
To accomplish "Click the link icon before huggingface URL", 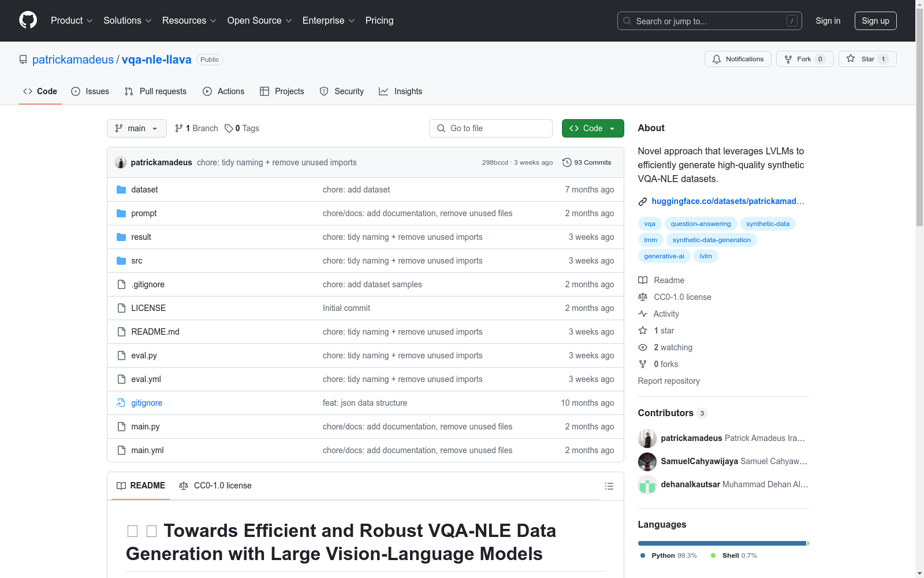I will click(643, 202).
